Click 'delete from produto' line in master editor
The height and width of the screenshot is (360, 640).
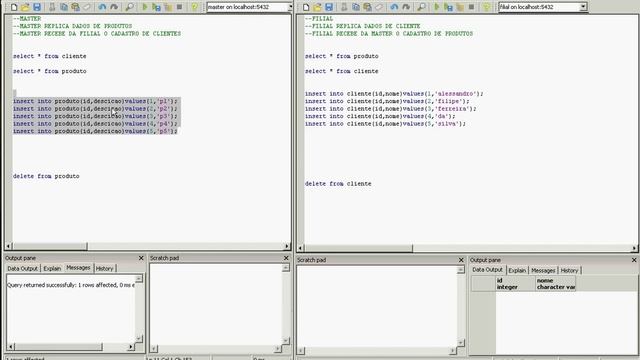[x=46, y=176]
